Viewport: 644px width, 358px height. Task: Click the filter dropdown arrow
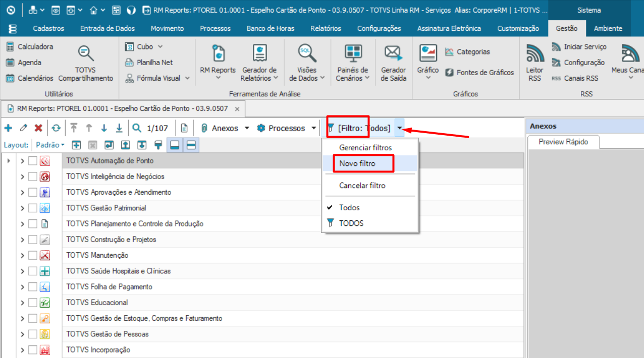[x=399, y=128]
